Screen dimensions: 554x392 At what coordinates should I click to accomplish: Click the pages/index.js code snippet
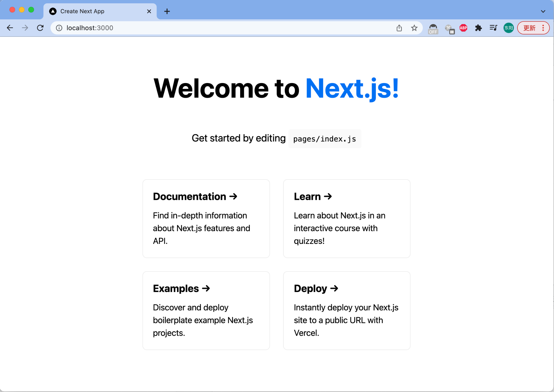pyautogui.click(x=325, y=139)
